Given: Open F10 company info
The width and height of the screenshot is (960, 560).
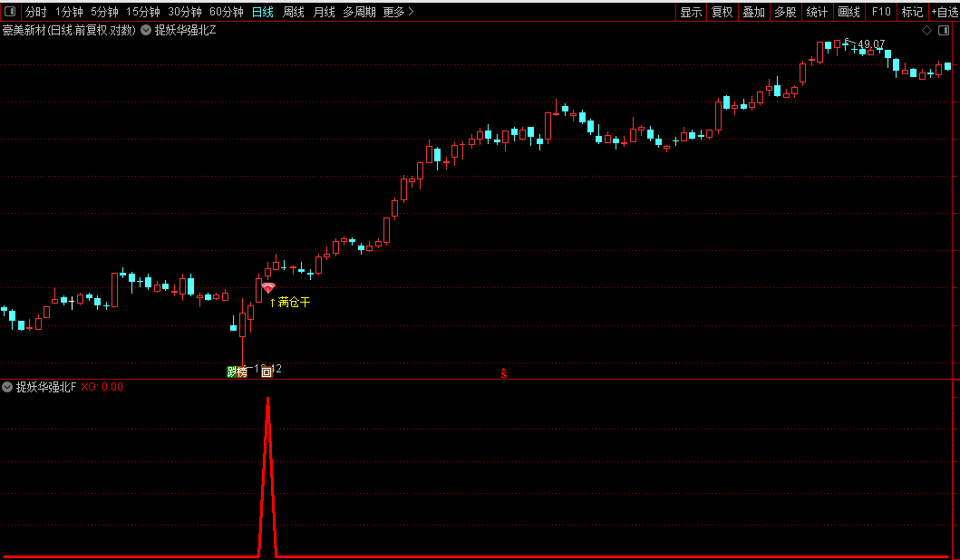Looking at the screenshot, I should [x=880, y=12].
